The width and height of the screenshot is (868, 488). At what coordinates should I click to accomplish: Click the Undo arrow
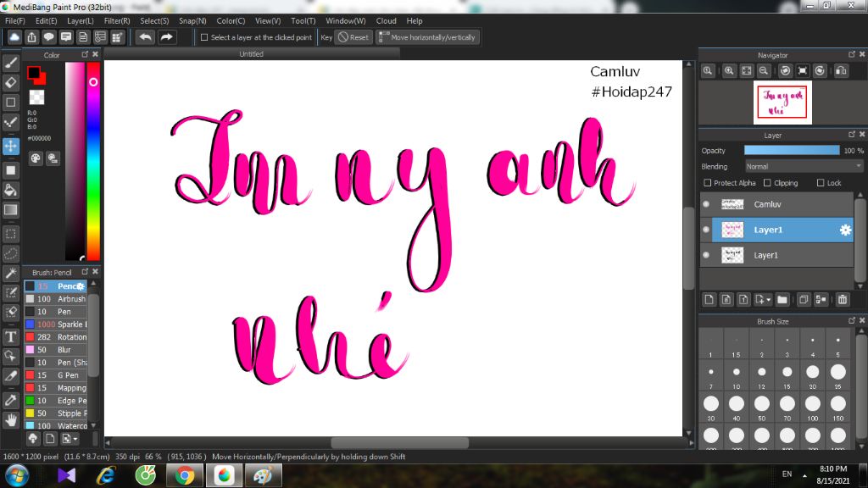tap(146, 37)
